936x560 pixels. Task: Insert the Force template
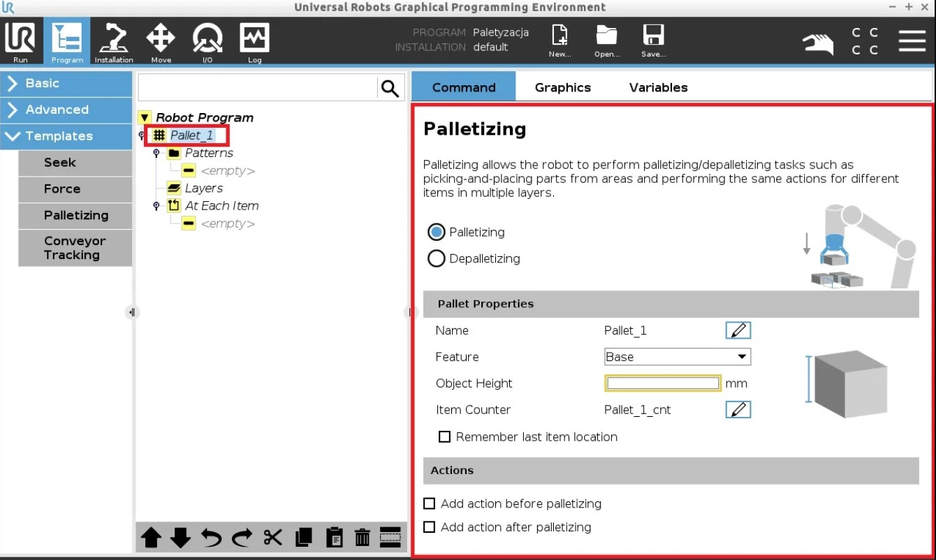[x=75, y=189]
